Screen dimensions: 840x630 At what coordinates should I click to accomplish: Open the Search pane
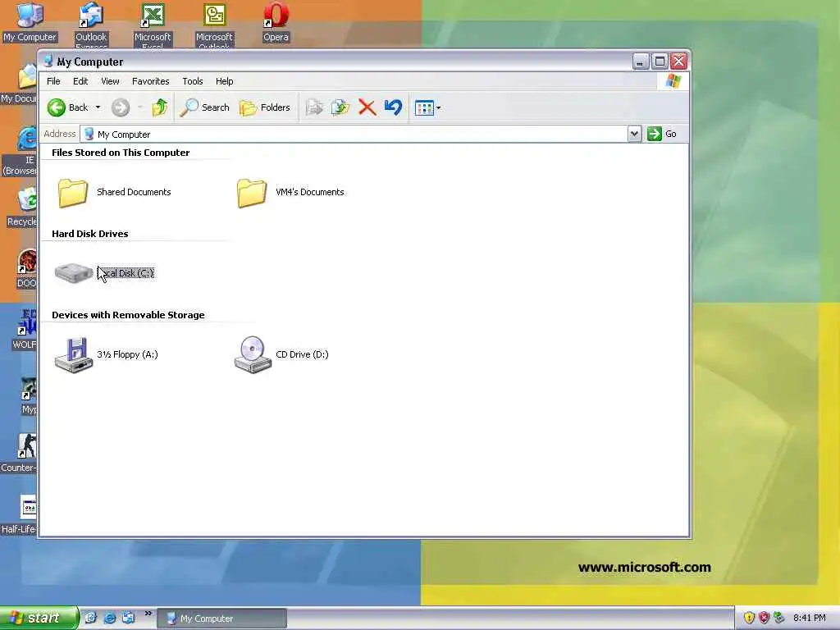[204, 107]
